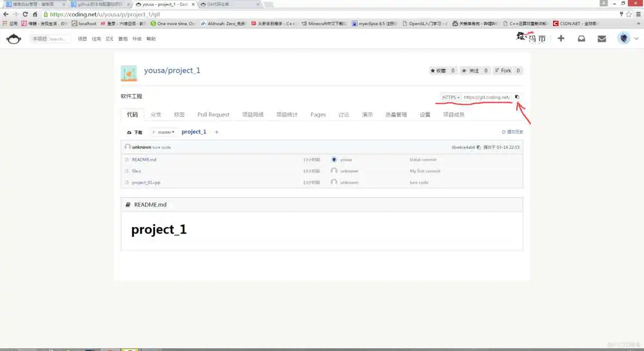Screen dimensions: 644x351
Task: Expand the HTTPS protocol dropdown
Action: [x=451, y=97]
